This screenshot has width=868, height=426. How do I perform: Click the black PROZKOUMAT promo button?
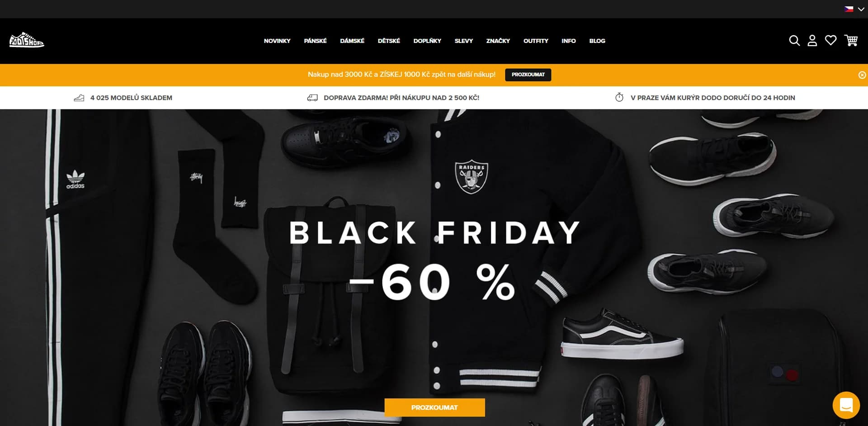pyautogui.click(x=528, y=75)
